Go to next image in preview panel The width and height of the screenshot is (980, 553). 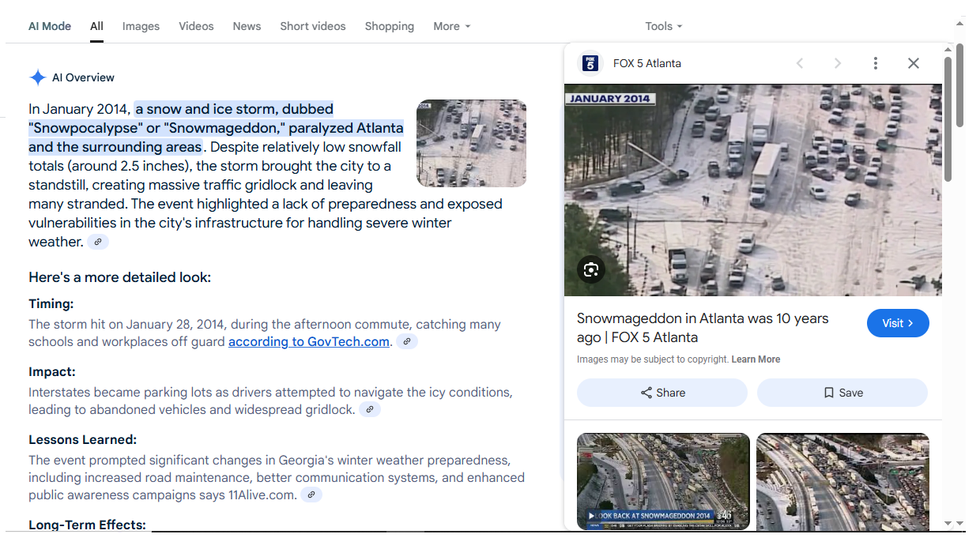point(838,63)
